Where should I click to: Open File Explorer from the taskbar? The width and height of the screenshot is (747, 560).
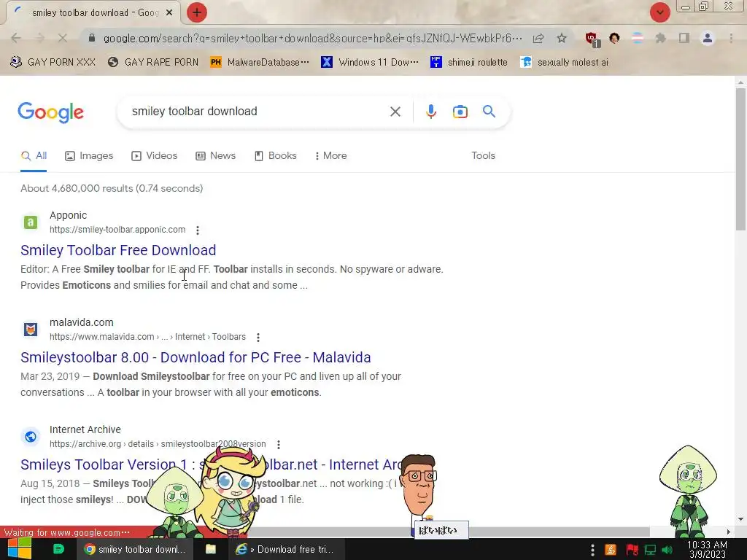click(211, 549)
